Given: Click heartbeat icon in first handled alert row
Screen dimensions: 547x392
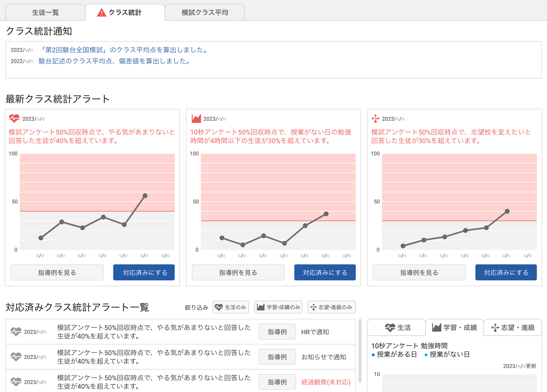Looking at the screenshot, I should point(16,332).
